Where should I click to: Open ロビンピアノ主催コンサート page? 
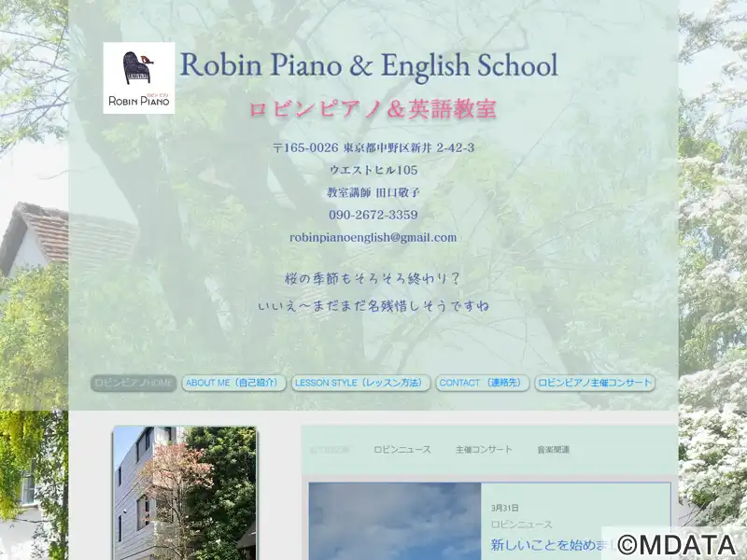click(595, 383)
